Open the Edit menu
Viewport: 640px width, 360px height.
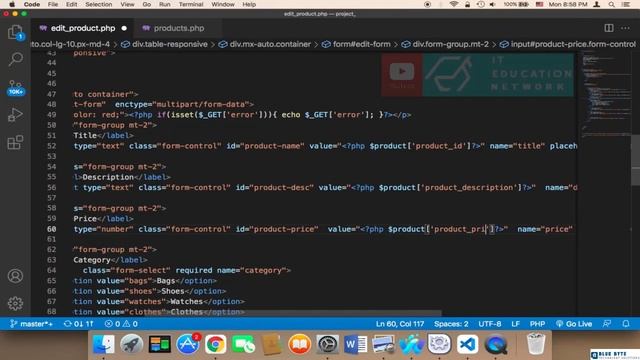71,4
